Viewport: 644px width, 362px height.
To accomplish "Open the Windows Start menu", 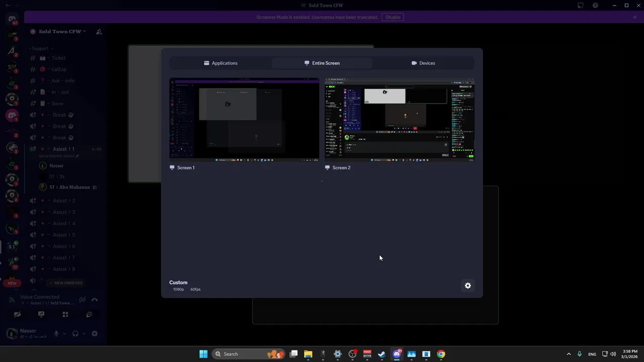I will coord(203,354).
